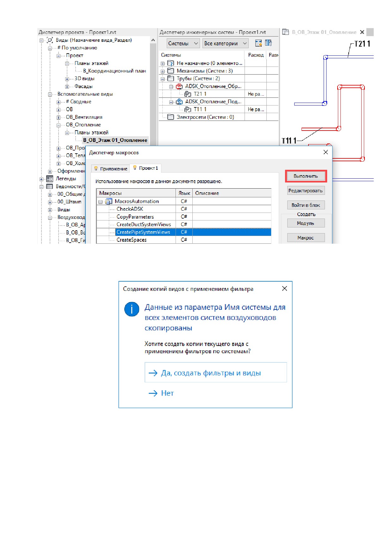Click the blue info icon in dialog
392x555 pixels.
132,309
